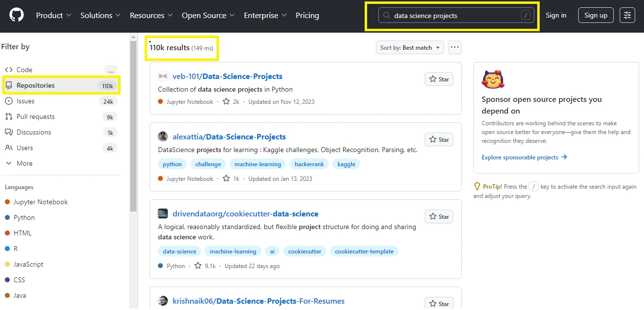Click Sign in

[x=556, y=15]
